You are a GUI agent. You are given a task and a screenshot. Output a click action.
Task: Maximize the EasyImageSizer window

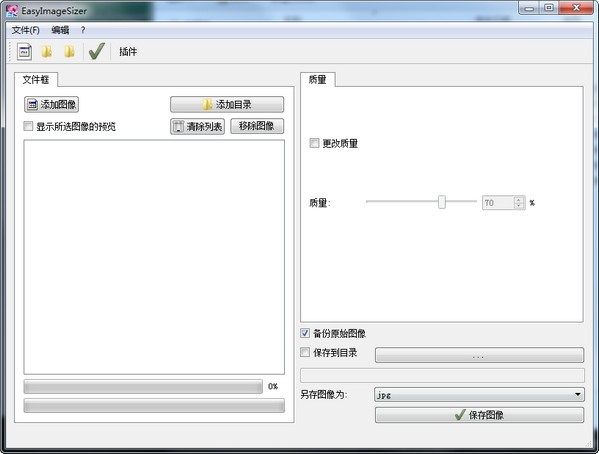[x=549, y=8]
